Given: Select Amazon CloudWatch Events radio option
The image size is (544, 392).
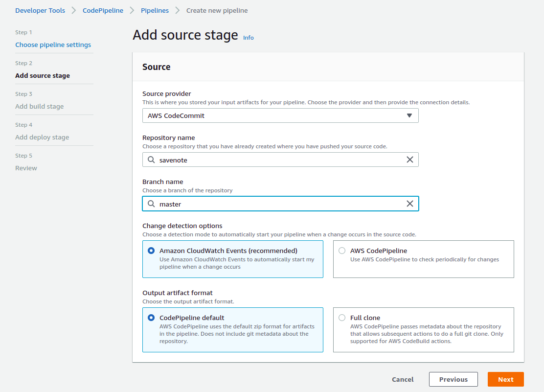Looking at the screenshot, I should [151, 251].
